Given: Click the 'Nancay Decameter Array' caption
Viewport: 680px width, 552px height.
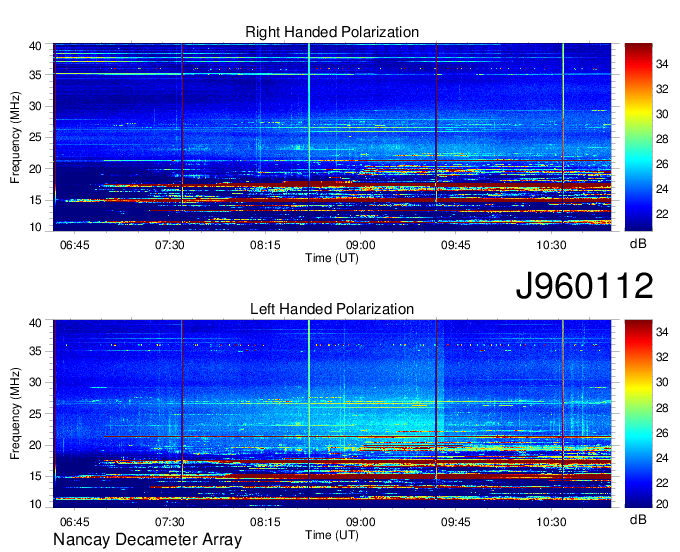Looking at the screenshot, I should point(147,539).
